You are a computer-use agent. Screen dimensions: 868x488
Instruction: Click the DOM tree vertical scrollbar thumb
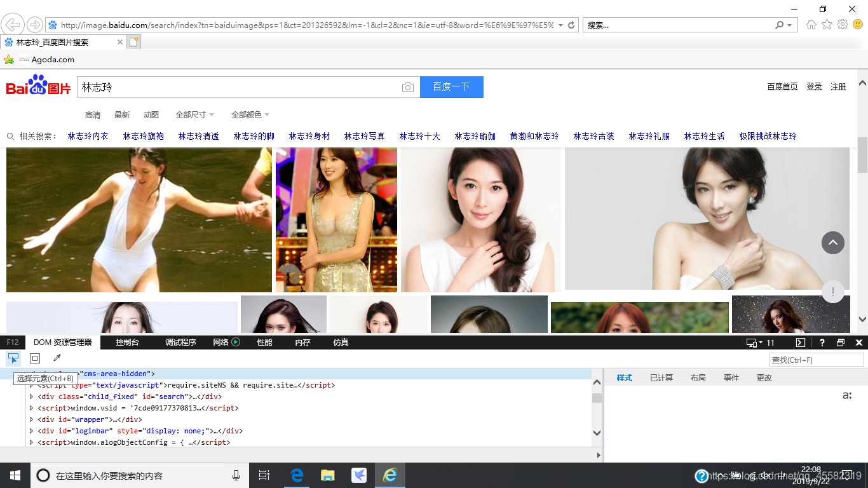click(597, 398)
